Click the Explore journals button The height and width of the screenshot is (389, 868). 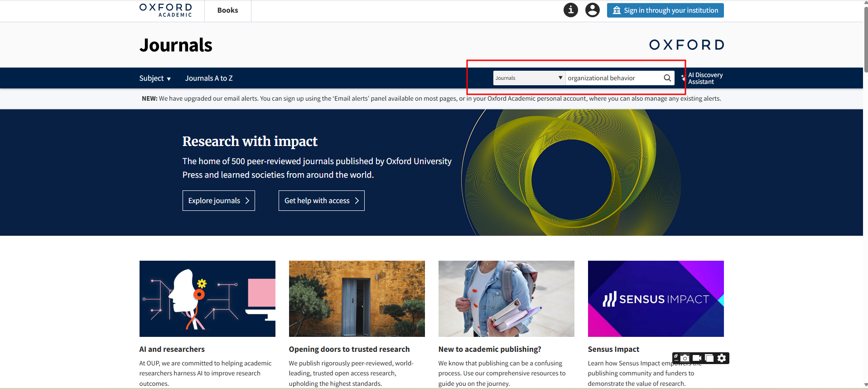coord(218,200)
